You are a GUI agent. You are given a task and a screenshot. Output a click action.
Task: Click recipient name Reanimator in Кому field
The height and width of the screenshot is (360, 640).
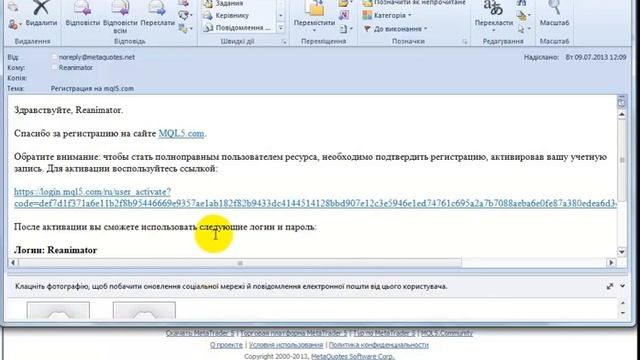tap(76, 67)
